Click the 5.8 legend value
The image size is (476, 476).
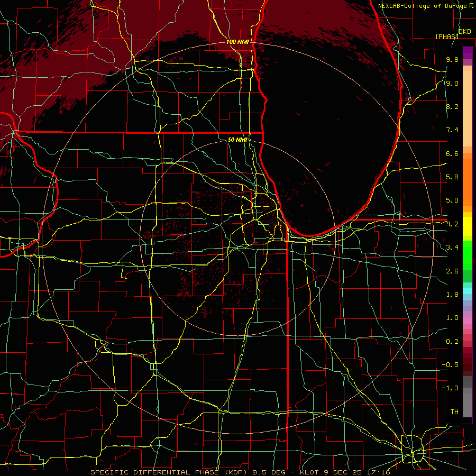click(452, 177)
